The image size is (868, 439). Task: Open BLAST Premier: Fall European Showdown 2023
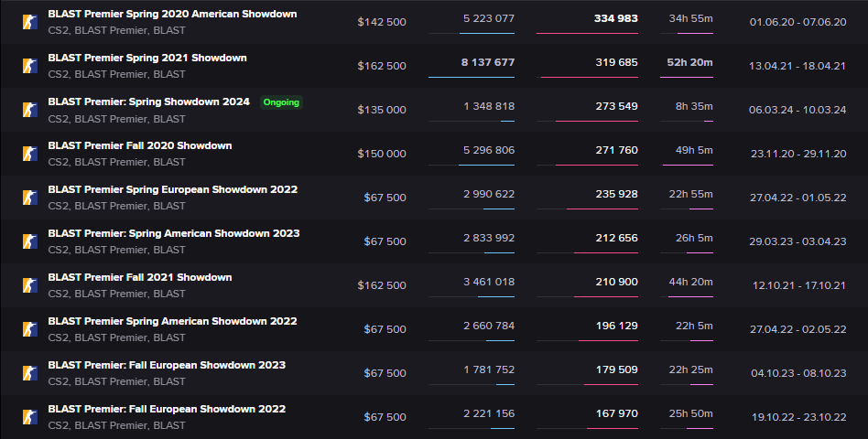coord(167,365)
